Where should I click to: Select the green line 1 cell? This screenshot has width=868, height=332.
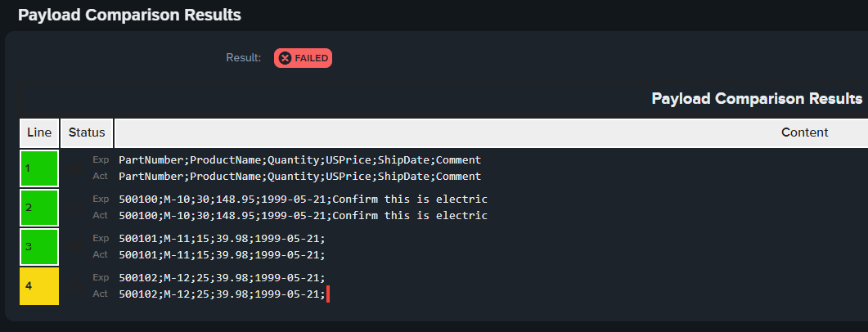(39, 168)
